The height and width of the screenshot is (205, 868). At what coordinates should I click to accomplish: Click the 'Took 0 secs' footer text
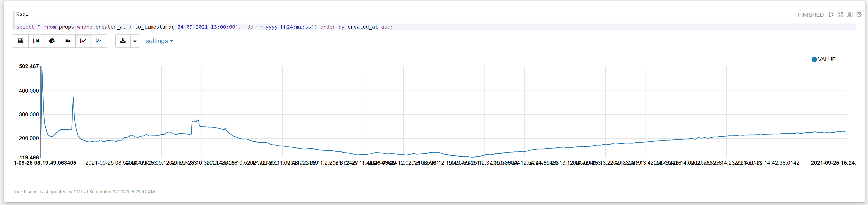84,191
